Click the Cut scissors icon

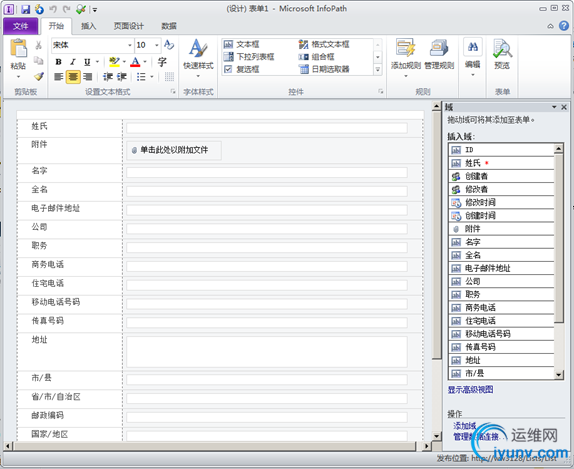tap(38, 45)
